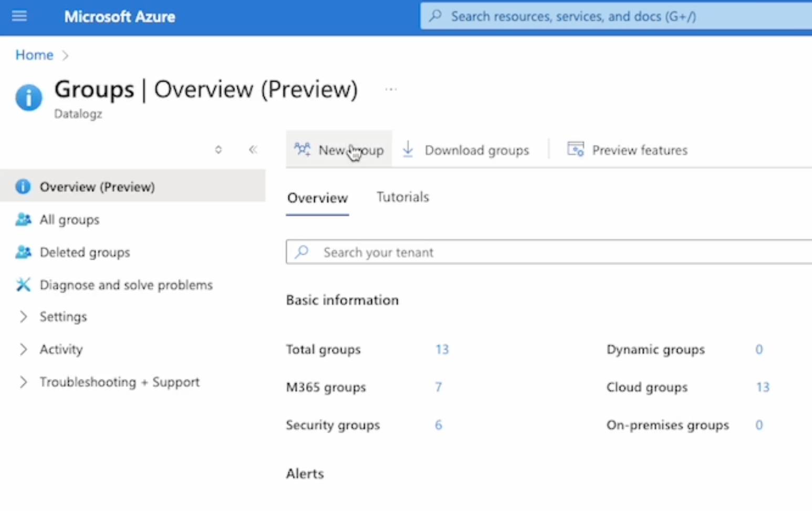Click the sidebar up-down sort arrows
This screenshot has height=511, width=812.
[x=218, y=150]
